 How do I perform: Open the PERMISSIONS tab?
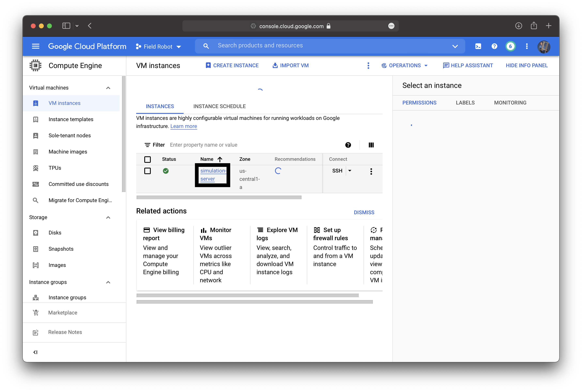[419, 103]
